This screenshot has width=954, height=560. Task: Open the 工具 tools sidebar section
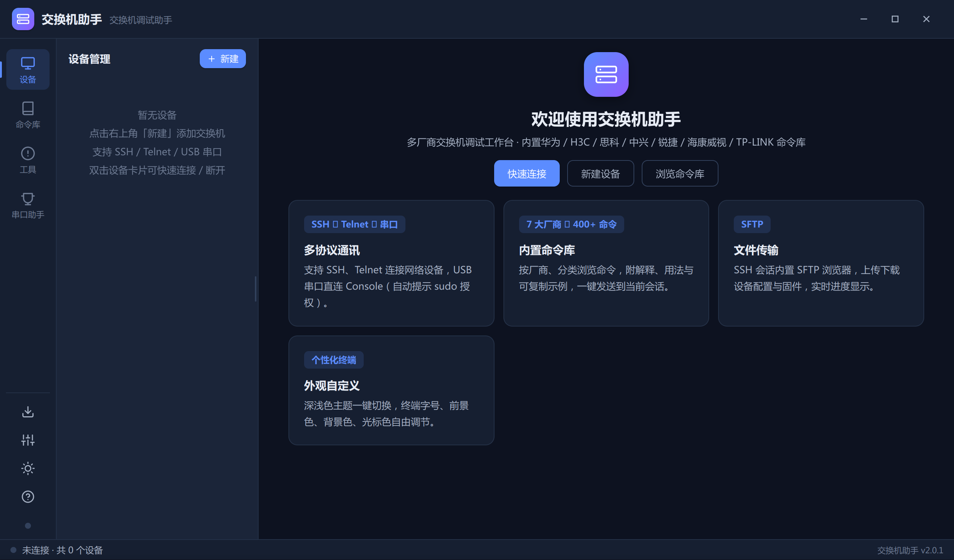pos(28,160)
